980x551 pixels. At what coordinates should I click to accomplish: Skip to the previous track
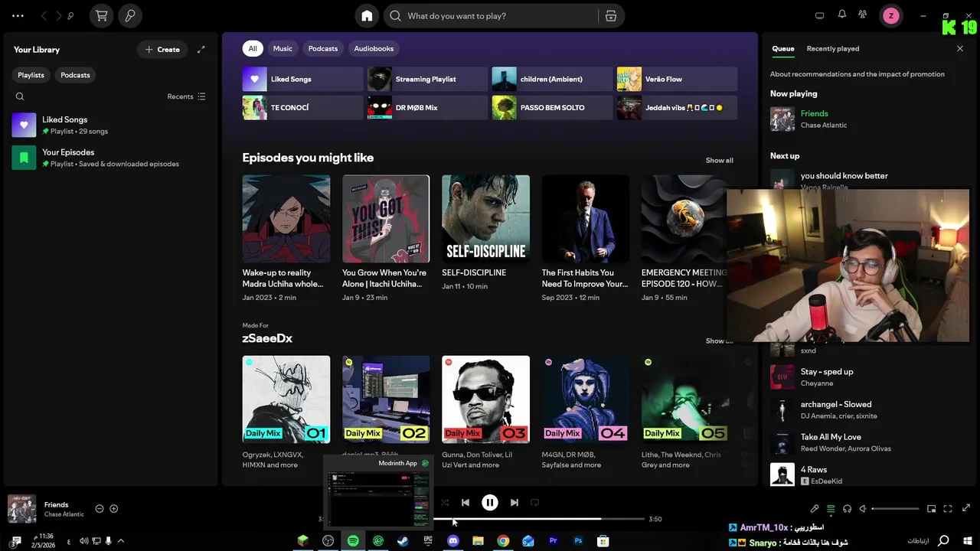click(465, 503)
